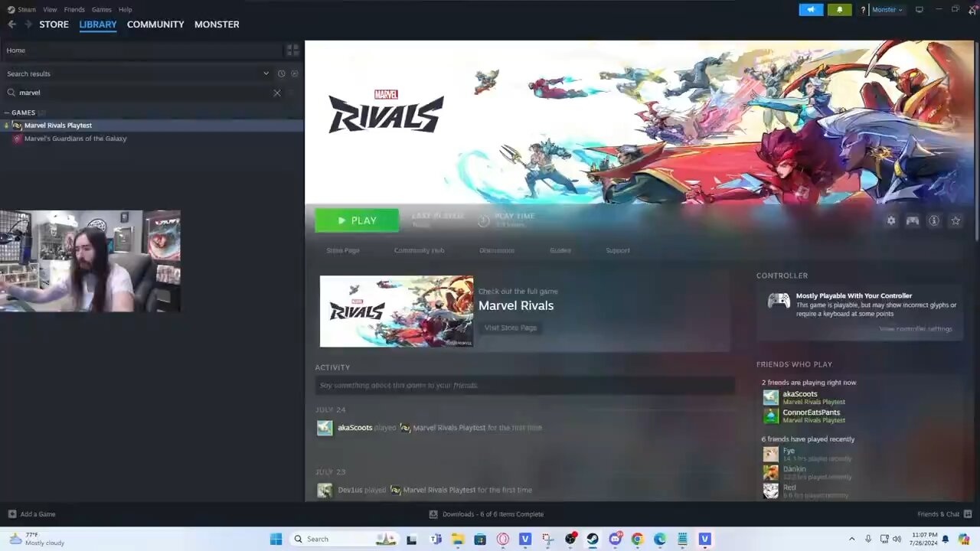Go back with the back arrow

coord(11,24)
